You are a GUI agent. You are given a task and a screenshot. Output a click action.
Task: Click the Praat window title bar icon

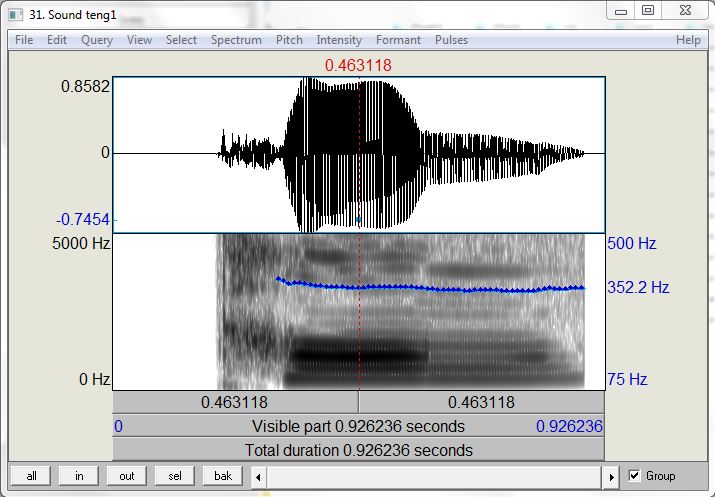pyautogui.click(x=16, y=15)
